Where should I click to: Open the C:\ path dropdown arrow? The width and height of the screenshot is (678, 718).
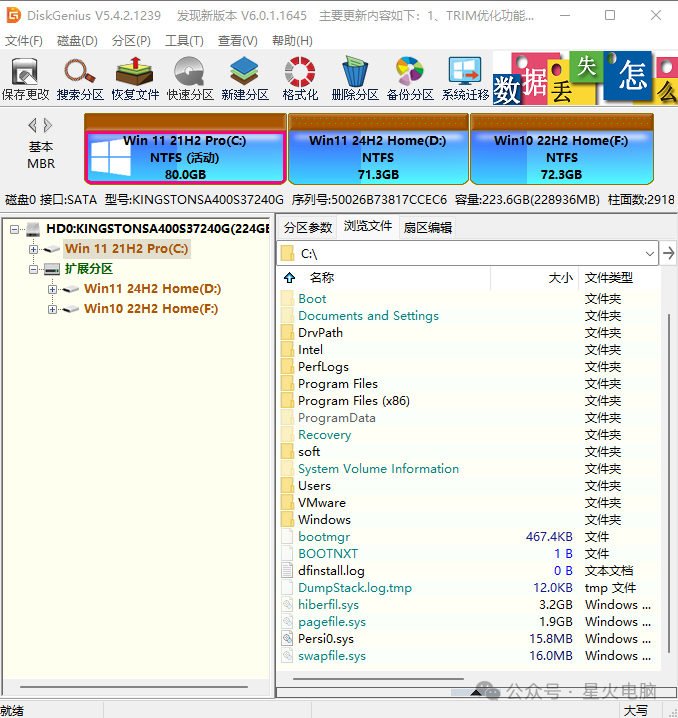pos(650,253)
